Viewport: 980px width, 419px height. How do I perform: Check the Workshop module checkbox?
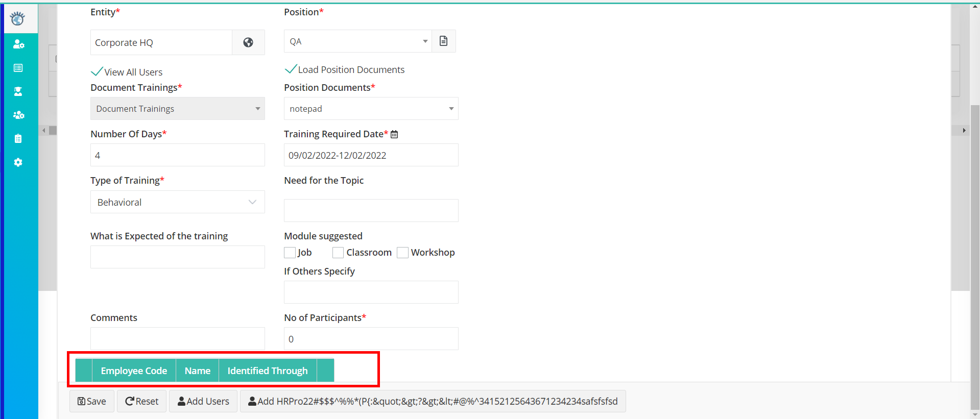tap(402, 253)
